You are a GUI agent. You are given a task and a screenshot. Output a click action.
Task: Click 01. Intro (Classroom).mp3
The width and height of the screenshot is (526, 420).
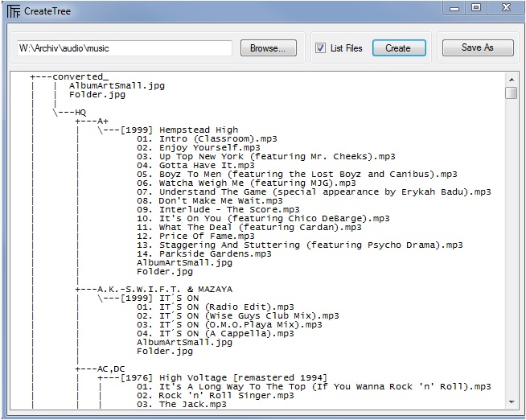(x=207, y=139)
